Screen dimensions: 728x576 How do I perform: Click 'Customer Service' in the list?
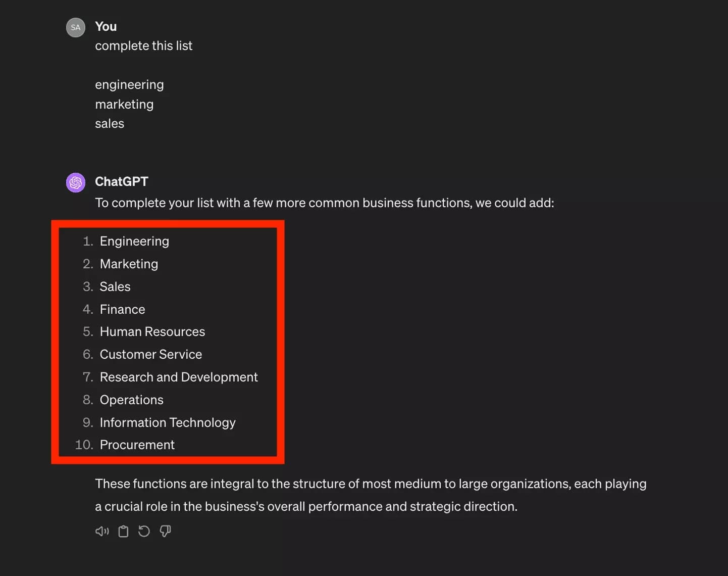(150, 354)
